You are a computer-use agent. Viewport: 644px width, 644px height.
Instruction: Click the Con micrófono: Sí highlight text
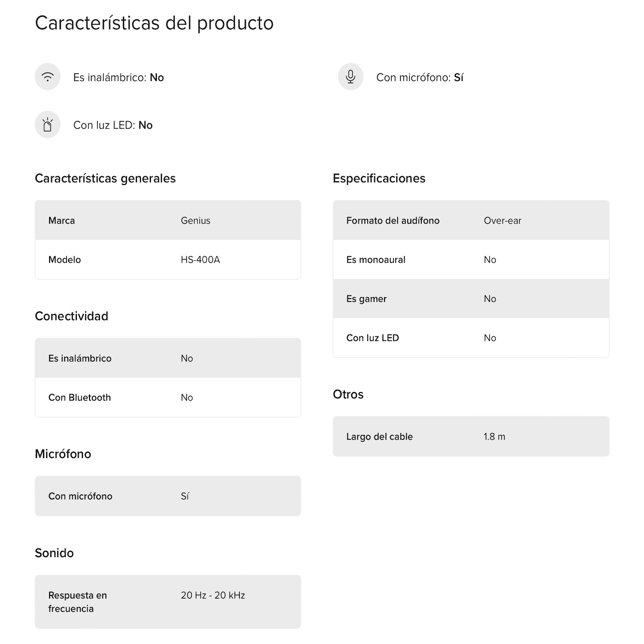point(419,77)
